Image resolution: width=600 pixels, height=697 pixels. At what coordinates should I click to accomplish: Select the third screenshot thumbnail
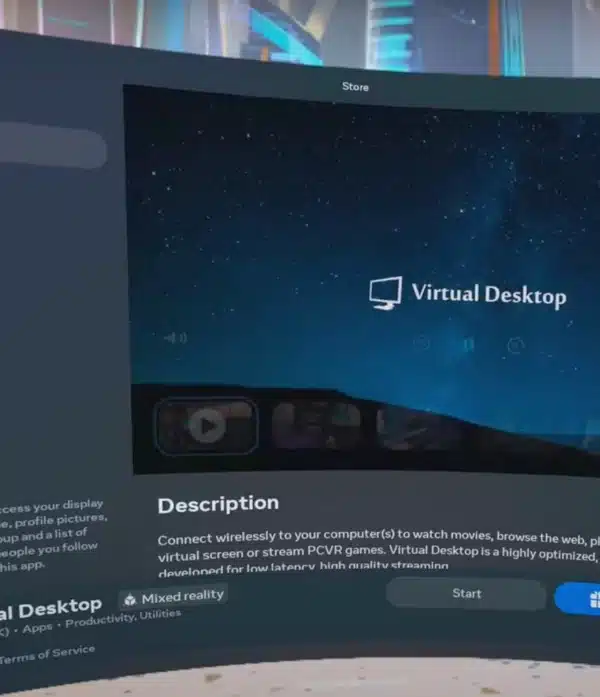click(x=416, y=428)
